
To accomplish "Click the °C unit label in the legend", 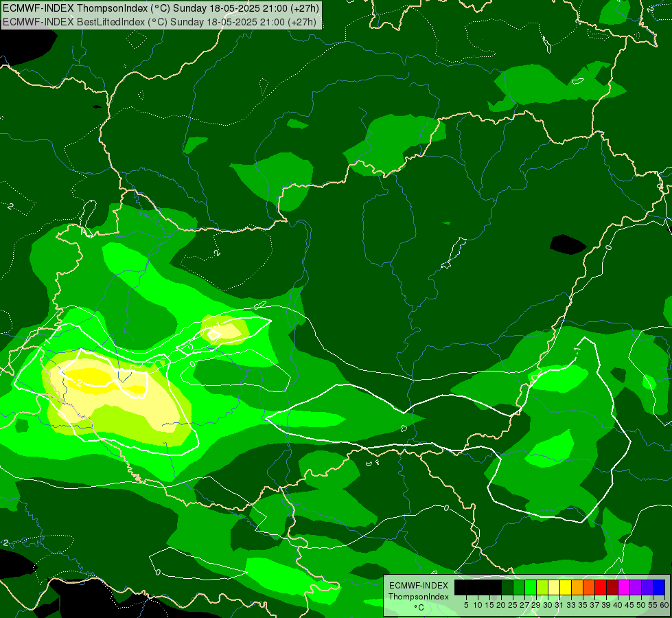I will coord(418,608).
